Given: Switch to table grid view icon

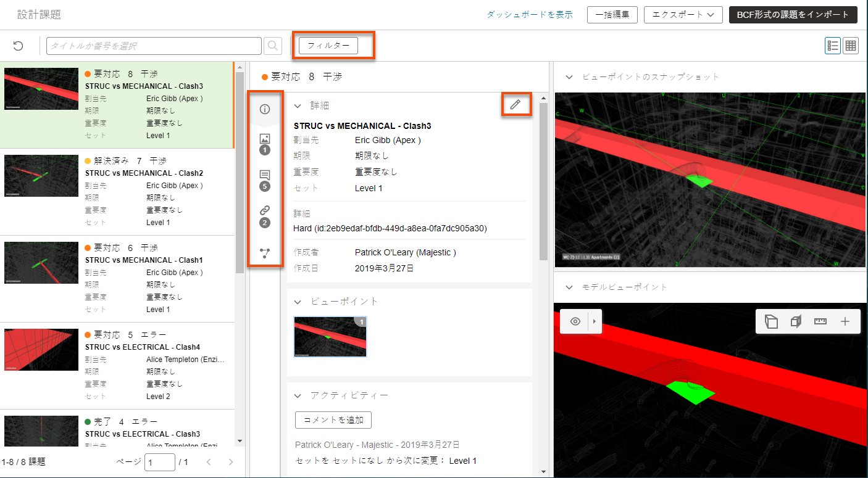Looking at the screenshot, I should click(851, 46).
